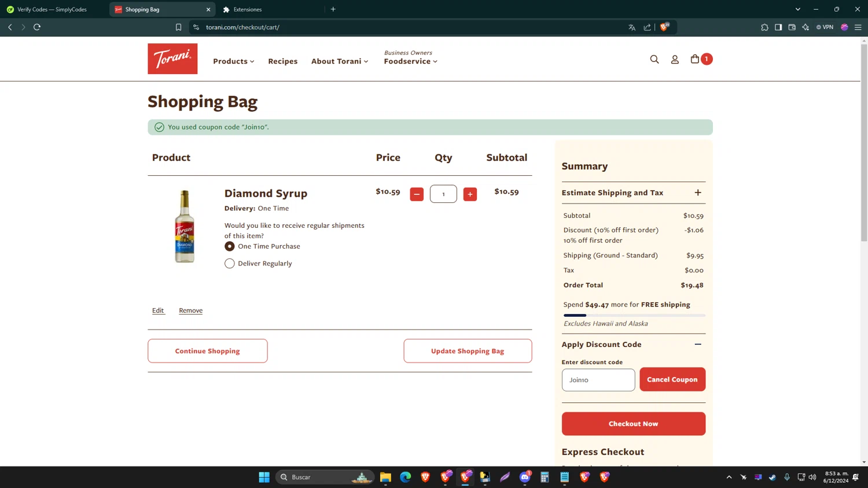Open Calculator from the taskbar

click(545, 477)
